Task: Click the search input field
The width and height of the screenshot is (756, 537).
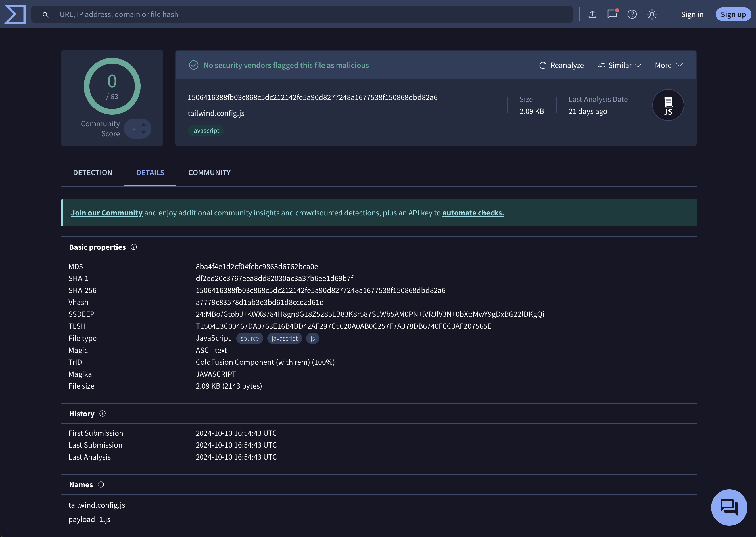Action: pyautogui.click(x=298, y=14)
